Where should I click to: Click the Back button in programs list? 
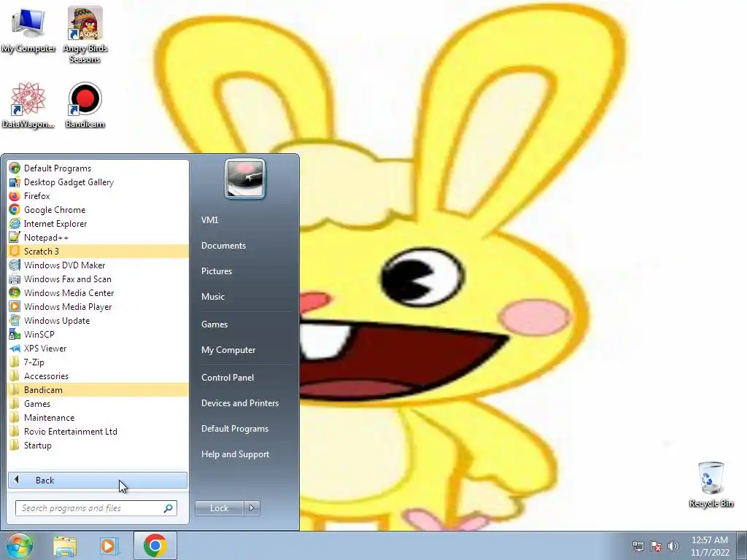[x=98, y=480]
